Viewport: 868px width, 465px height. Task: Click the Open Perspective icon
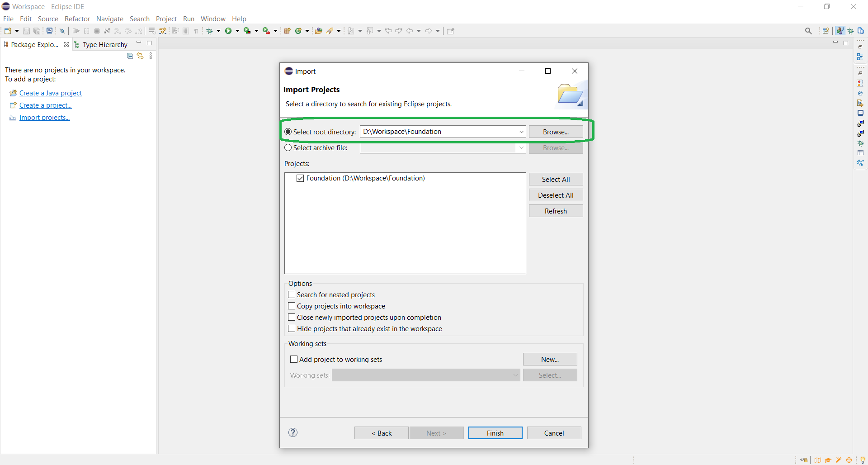point(826,31)
